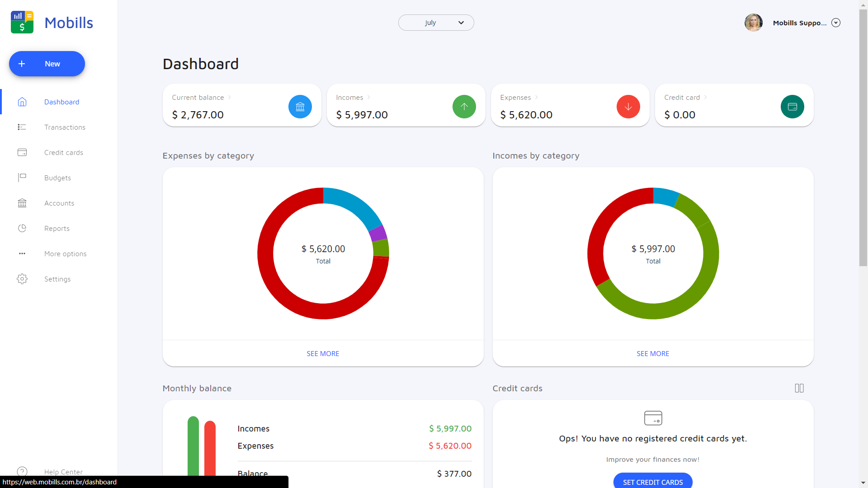Click the empty credit card illustration icon
This screenshot has width=868, height=488.
[653, 418]
